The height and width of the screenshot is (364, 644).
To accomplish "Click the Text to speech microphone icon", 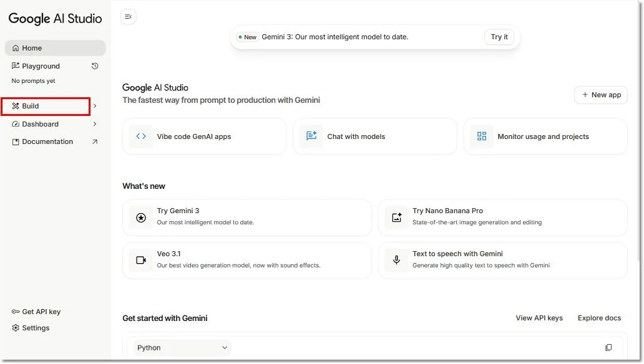I will click(x=396, y=260).
